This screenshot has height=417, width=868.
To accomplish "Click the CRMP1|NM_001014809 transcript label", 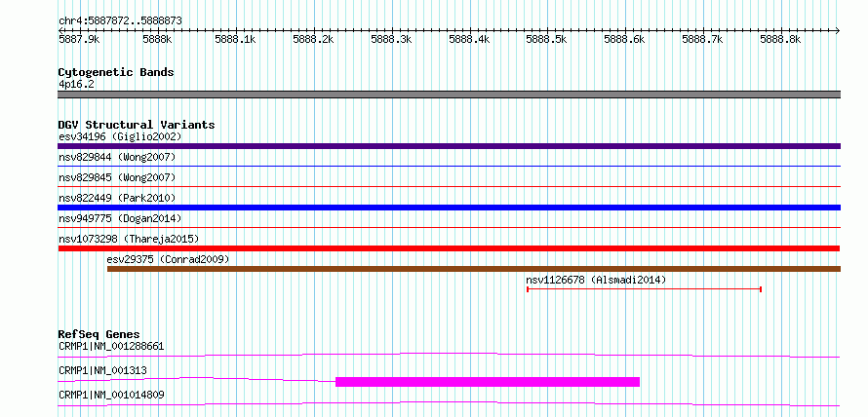I will 111,395.
